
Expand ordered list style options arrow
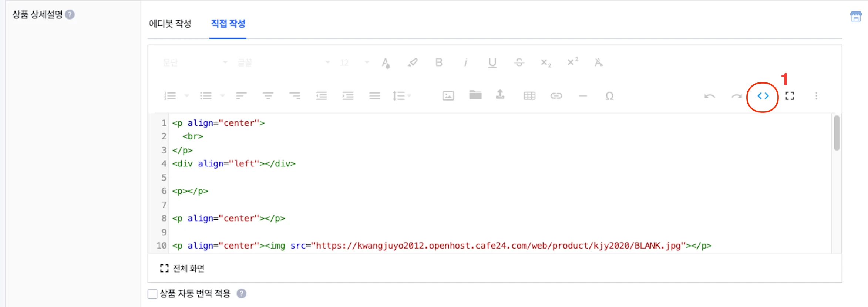point(187,96)
